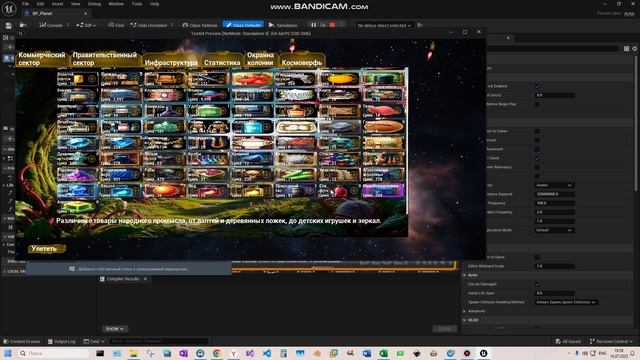Click the Find toolbar button

click(x=116, y=25)
